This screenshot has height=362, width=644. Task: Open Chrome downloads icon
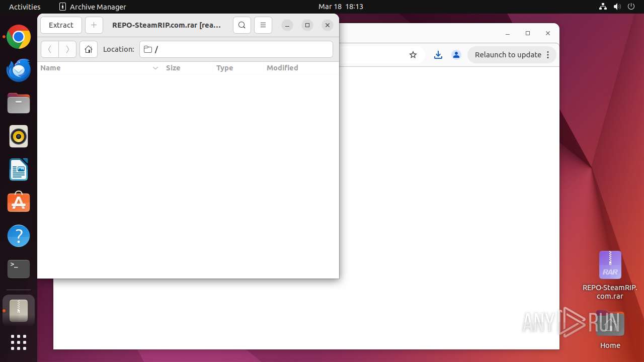pyautogui.click(x=438, y=55)
